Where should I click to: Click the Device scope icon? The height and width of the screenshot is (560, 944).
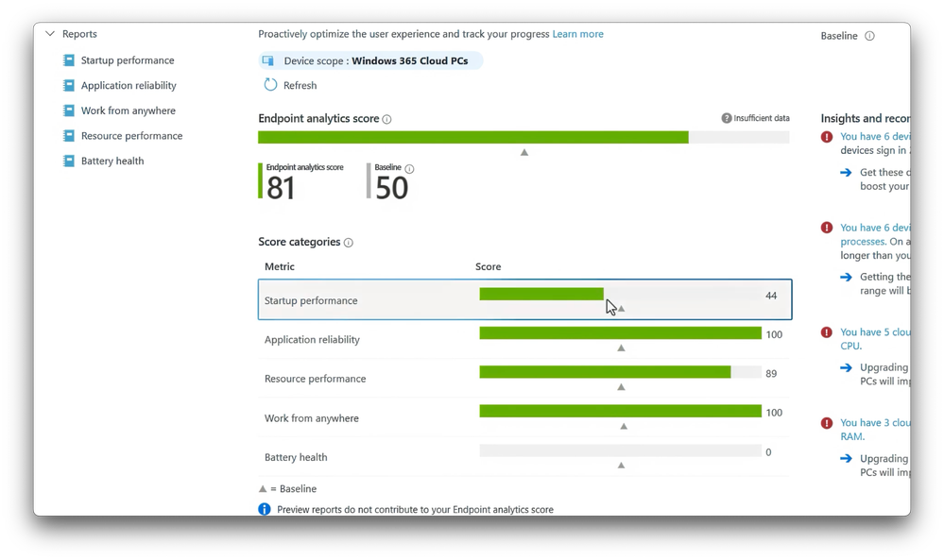coord(268,60)
